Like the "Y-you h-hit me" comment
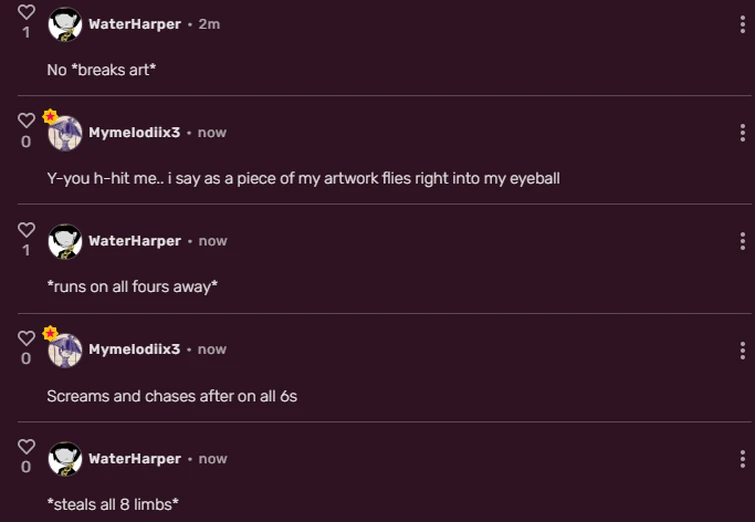 click(x=26, y=121)
